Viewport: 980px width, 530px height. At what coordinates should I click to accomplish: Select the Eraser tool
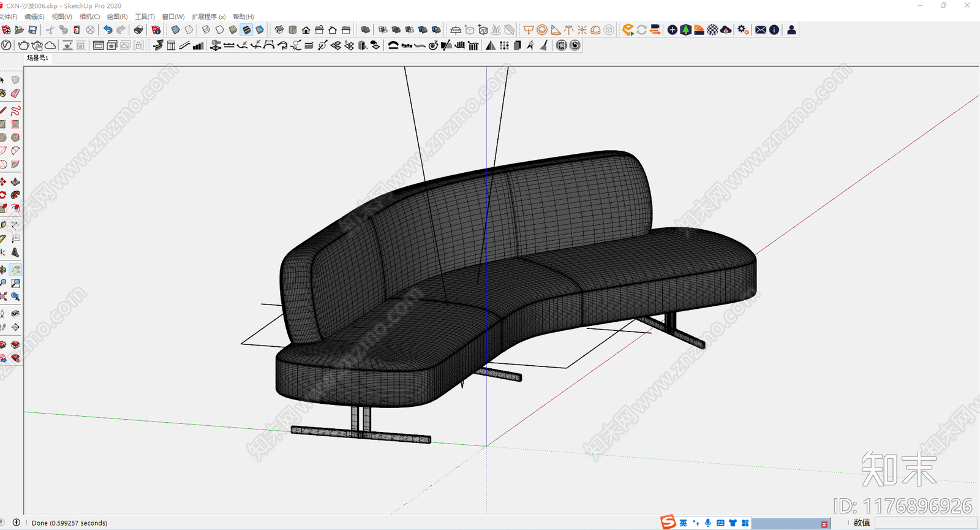(x=15, y=93)
